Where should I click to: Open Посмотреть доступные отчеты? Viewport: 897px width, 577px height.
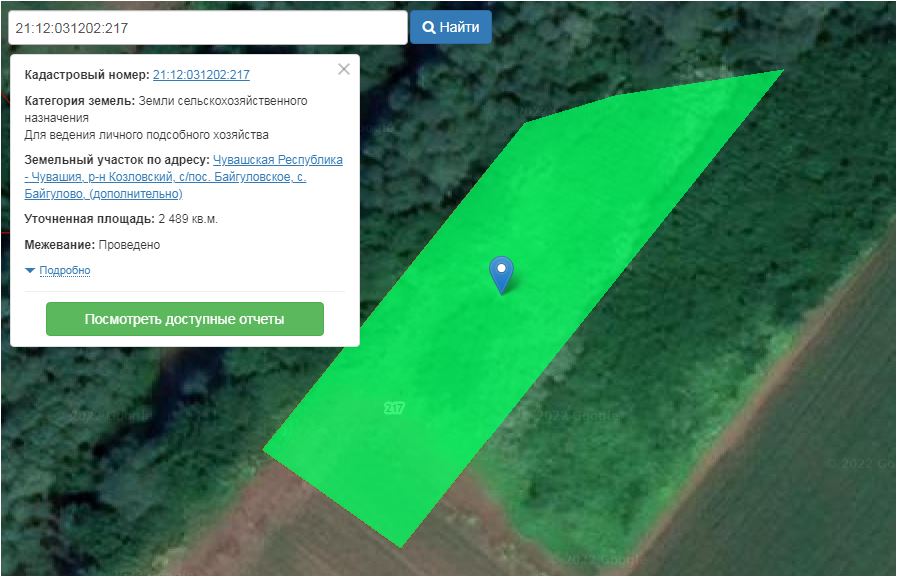tap(185, 319)
